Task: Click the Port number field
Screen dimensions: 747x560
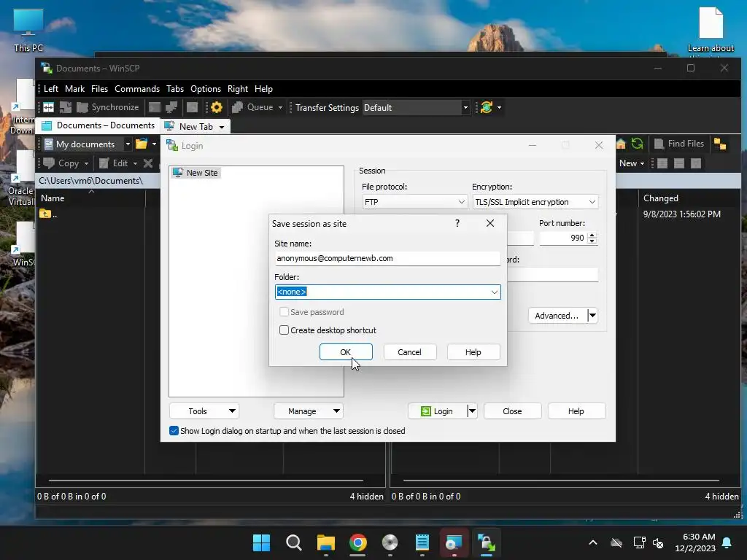Action: pyautogui.click(x=563, y=238)
